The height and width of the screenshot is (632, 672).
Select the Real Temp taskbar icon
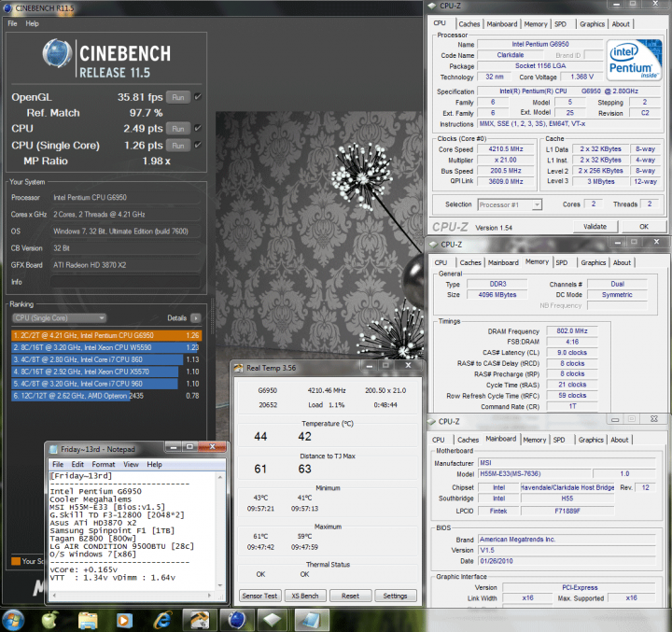point(200,620)
